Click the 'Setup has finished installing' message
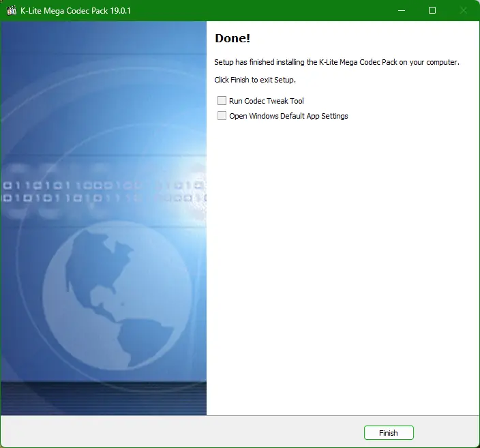This screenshot has width=480, height=448. tap(337, 62)
